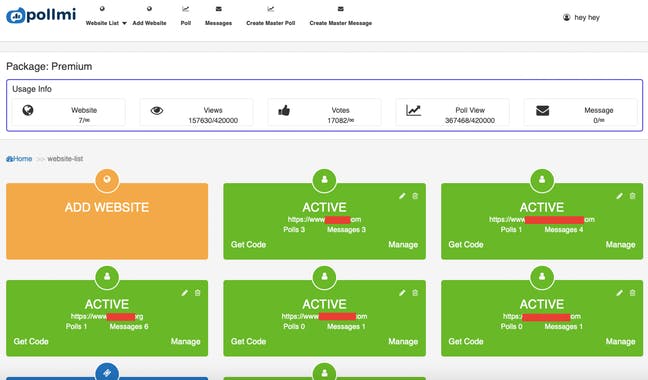Click the eye icon in Views usage
The width and height of the screenshot is (648, 380).
click(157, 110)
